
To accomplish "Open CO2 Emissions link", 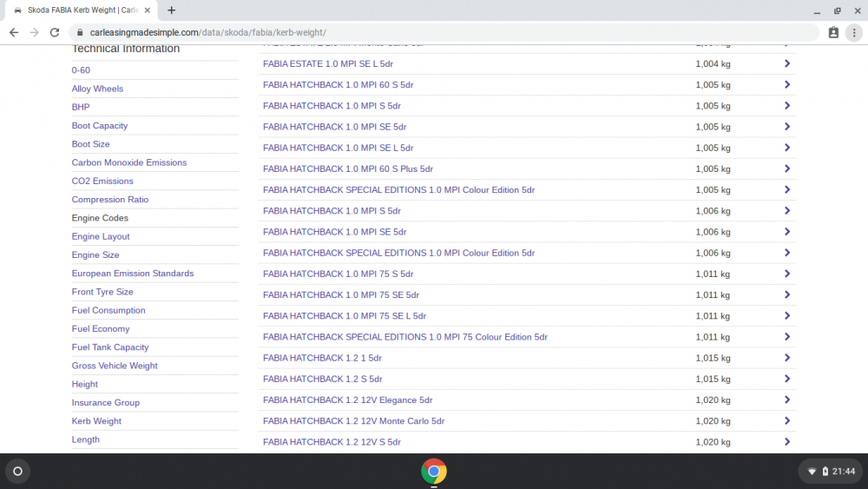I will [102, 181].
